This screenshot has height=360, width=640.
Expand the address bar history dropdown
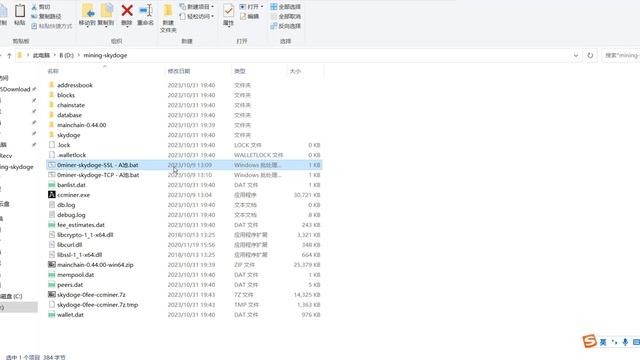(x=576, y=56)
